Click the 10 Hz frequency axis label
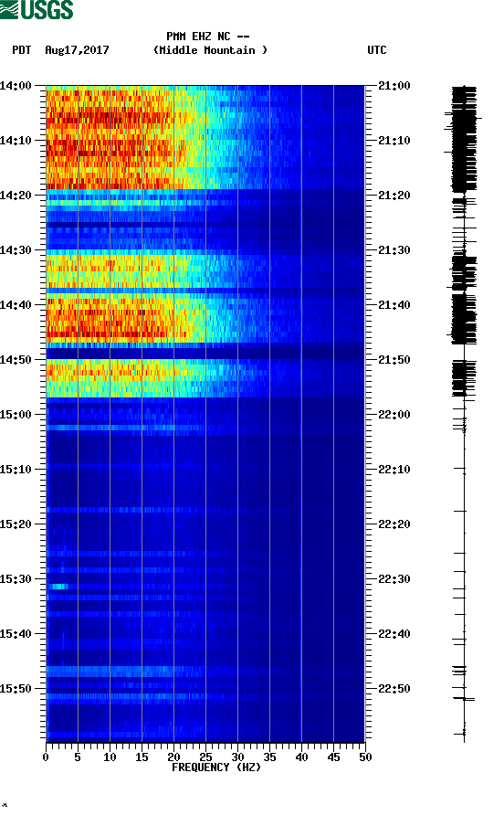Viewport: 504px width, 815px height. (110, 757)
